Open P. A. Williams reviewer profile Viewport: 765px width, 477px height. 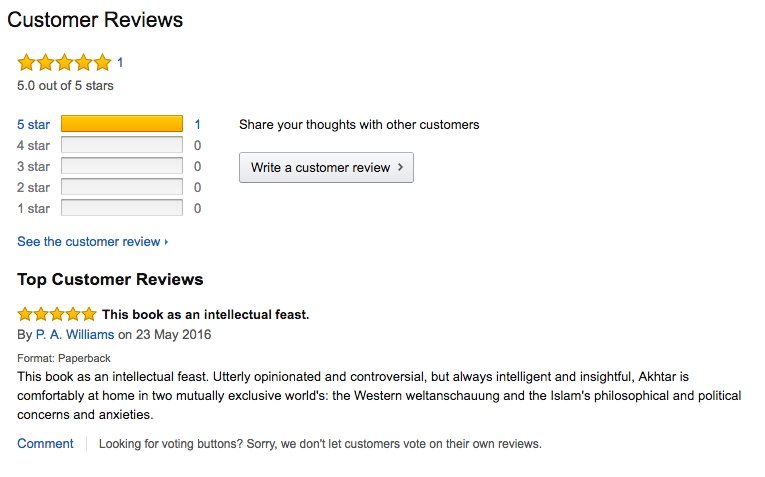tap(75, 335)
